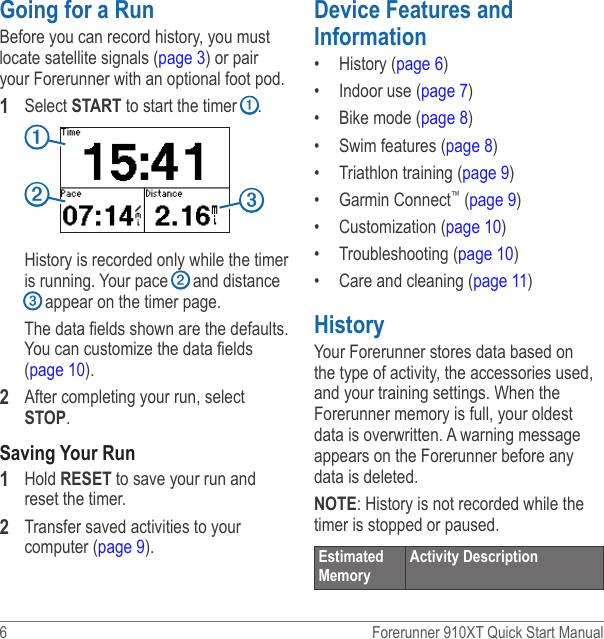Click the "Garmin Connect" bullet text
The image size is (604, 639).
395,200
